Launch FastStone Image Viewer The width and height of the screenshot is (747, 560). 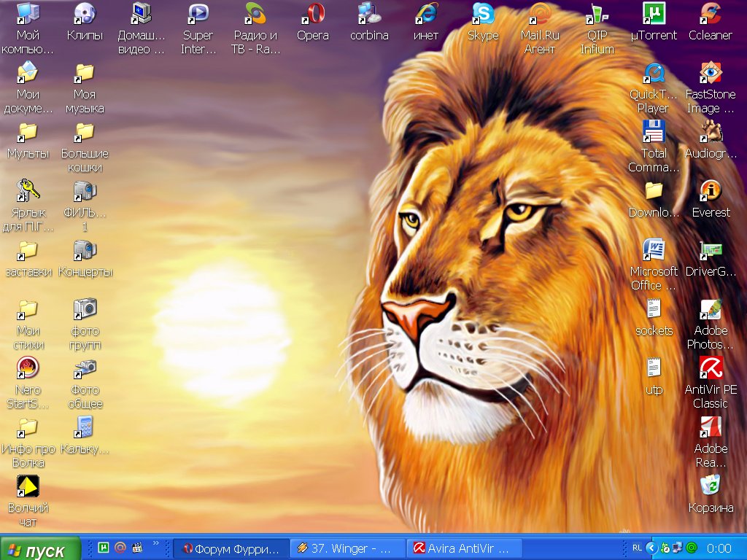pos(711,72)
